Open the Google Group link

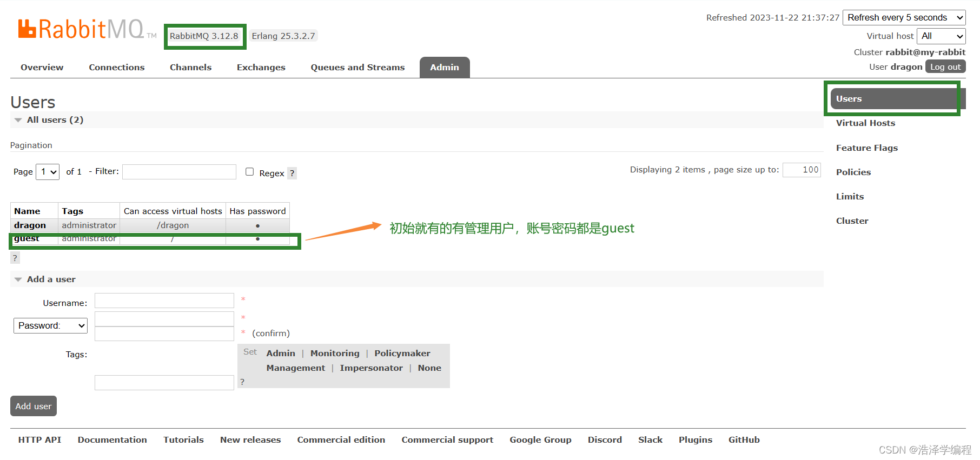point(540,440)
